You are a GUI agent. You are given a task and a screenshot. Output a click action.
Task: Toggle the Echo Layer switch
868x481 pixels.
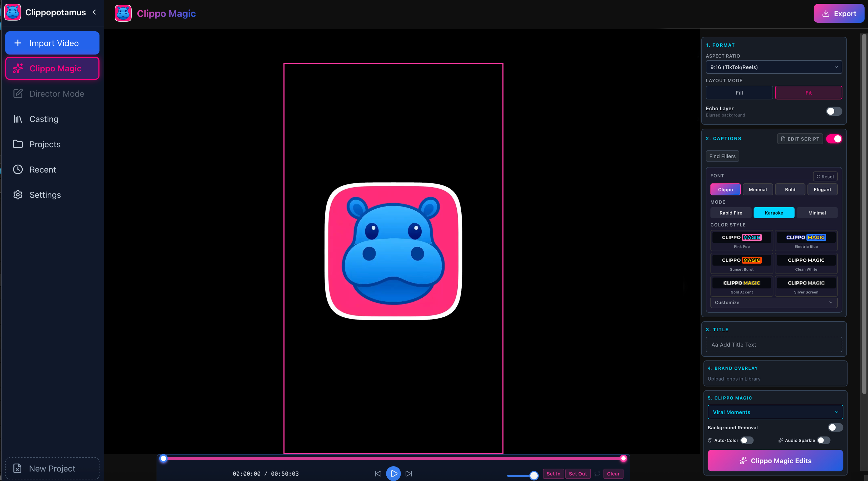[x=834, y=111]
